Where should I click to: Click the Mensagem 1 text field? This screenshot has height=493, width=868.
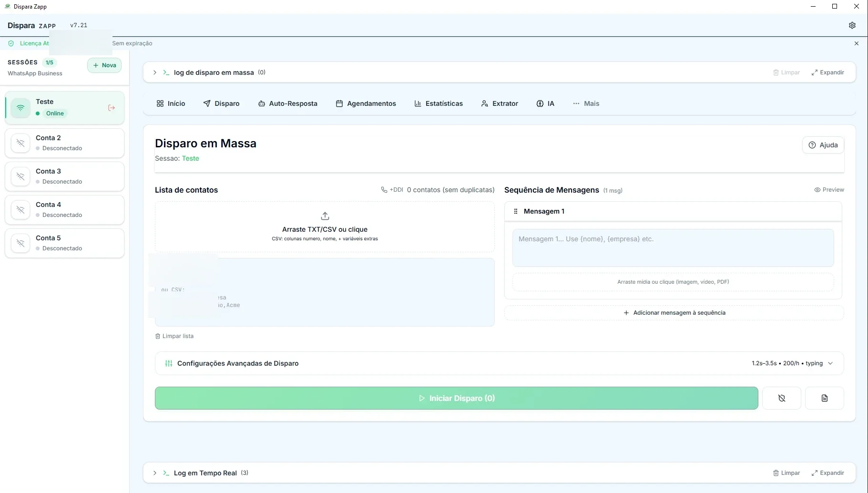(x=673, y=248)
